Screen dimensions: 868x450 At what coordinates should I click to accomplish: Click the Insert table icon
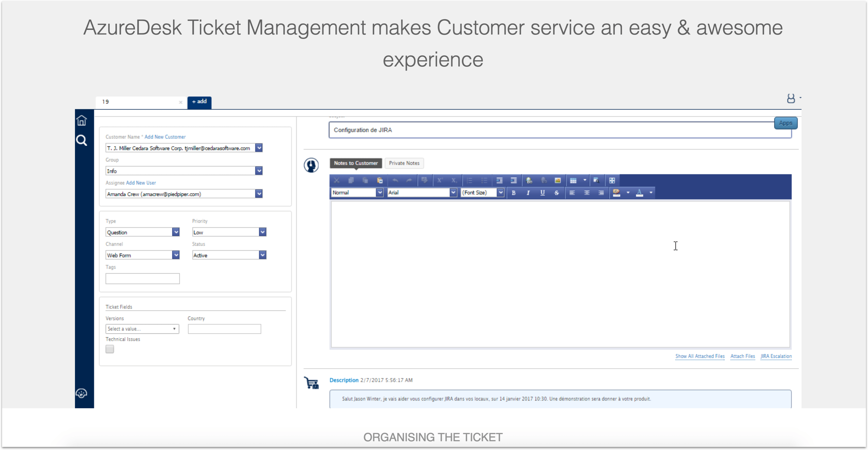[x=573, y=180]
